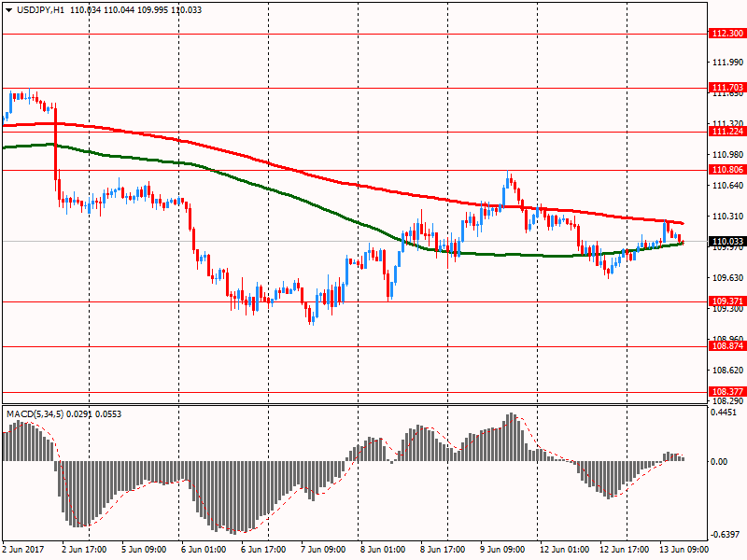Viewport: 747px width, 560px height.
Task: Click the 111.224 red price level label
Action: click(x=727, y=132)
